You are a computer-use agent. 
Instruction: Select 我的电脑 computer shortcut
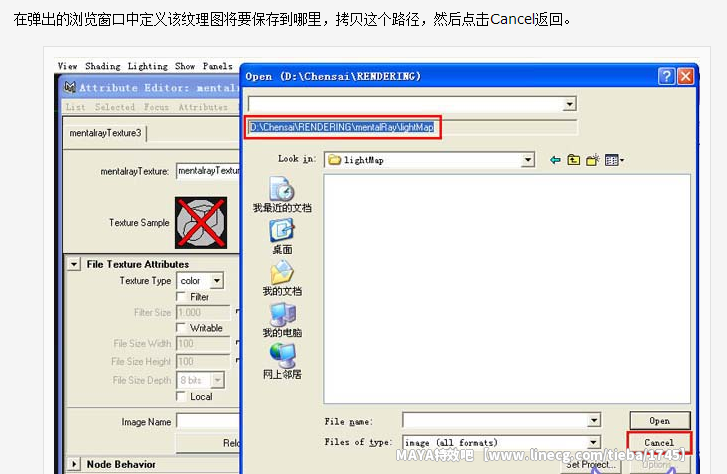point(282,320)
